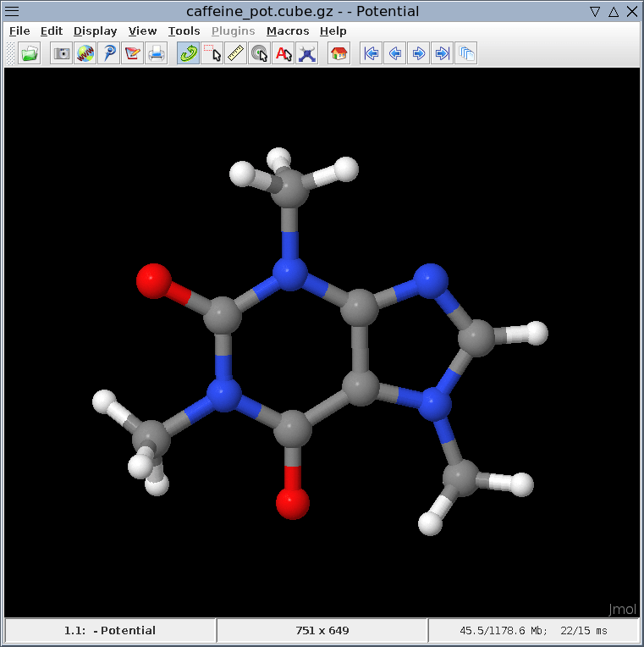Open the Macros menu
The image size is (644, 647).
[x=288, y=31]
